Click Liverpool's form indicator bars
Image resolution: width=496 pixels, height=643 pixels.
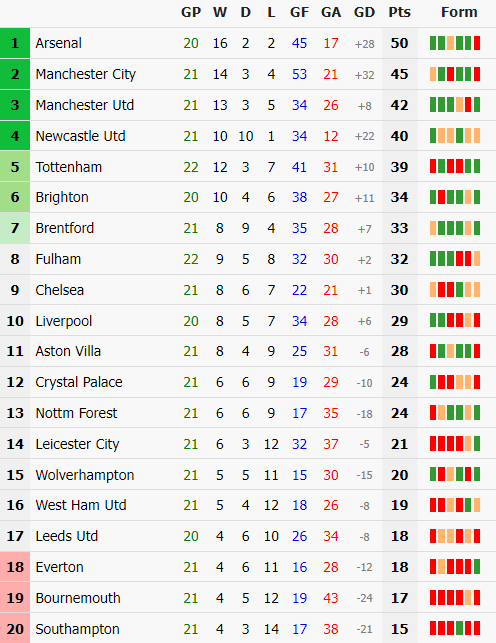[455, 320]
